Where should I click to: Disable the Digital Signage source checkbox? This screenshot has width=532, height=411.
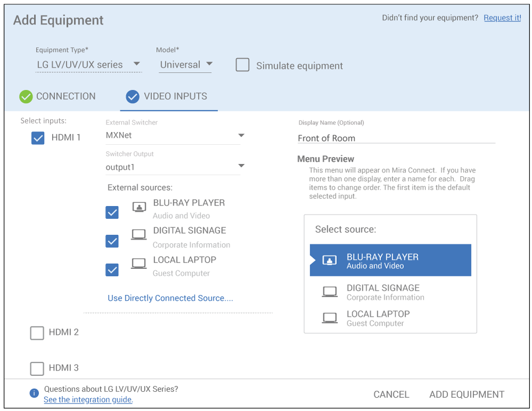(x=112, y=241)
